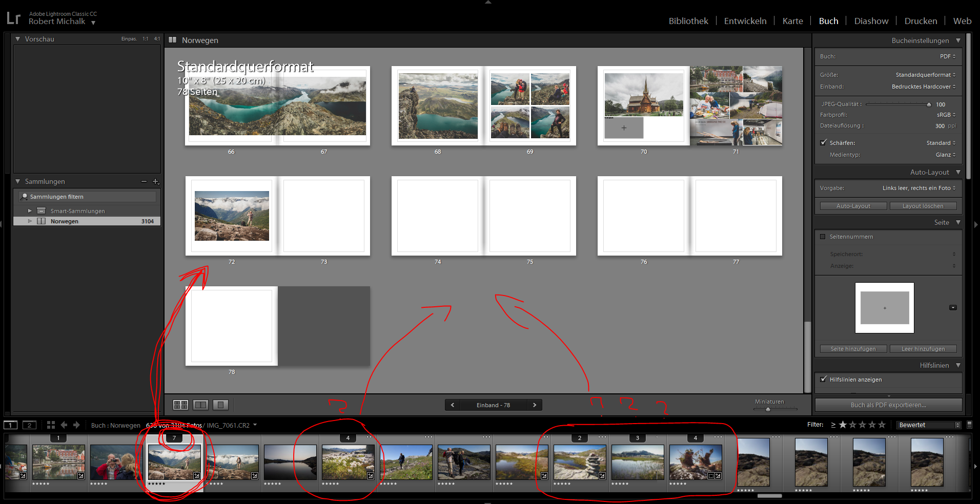Click the Lightroom Lr logo

tap(13, 18)
